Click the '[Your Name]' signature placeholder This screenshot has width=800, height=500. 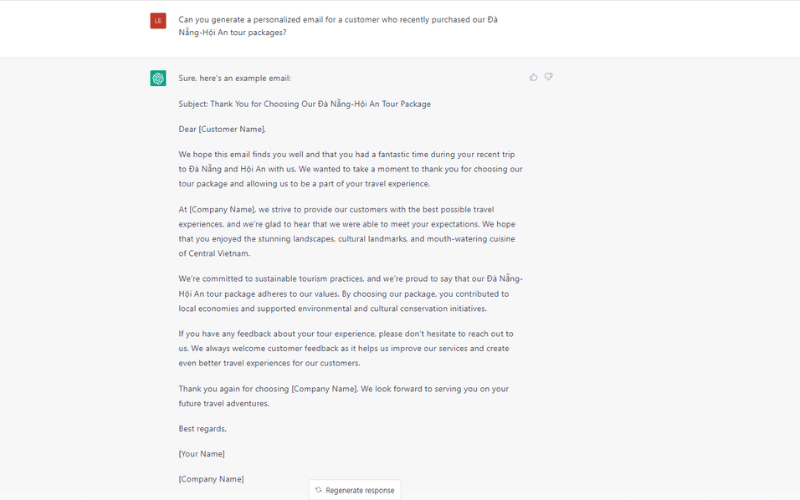point(202,454)
